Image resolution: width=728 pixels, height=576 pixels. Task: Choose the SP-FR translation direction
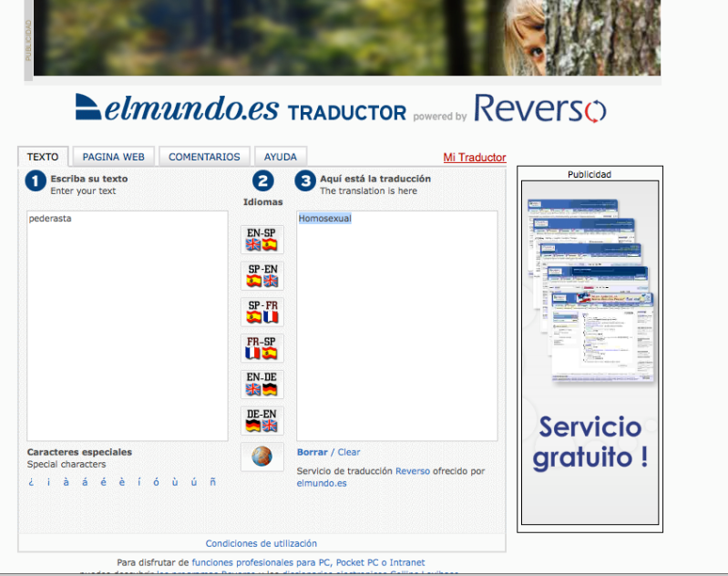(x=261, y=312)
